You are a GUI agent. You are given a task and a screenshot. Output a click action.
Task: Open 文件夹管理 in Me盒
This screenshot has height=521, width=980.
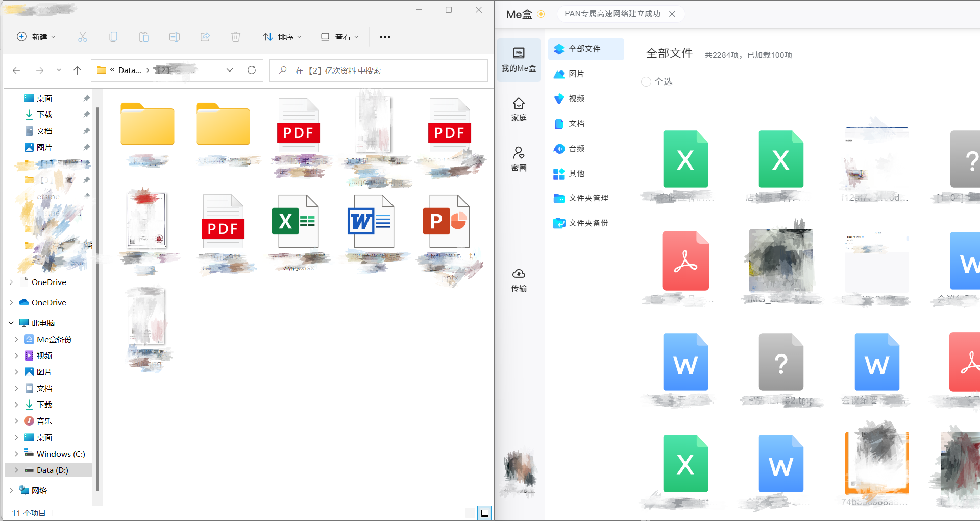pyautogui.click(x=586, y=198)
